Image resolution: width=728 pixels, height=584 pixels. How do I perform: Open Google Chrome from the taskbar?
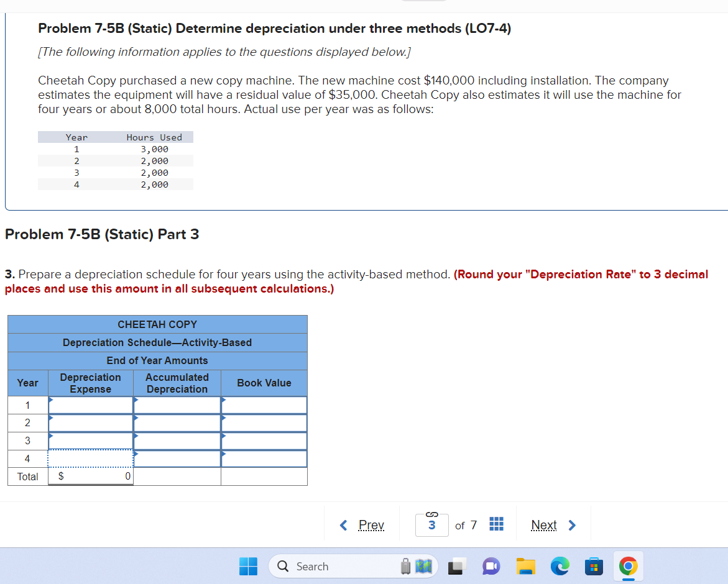point(628,566)
